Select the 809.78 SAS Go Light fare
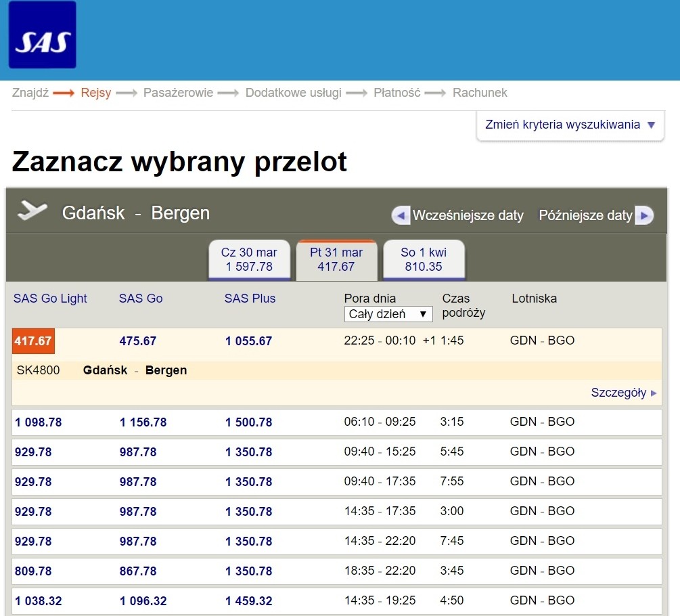Viewport: 680px width, 616px height. pos(33,571)
